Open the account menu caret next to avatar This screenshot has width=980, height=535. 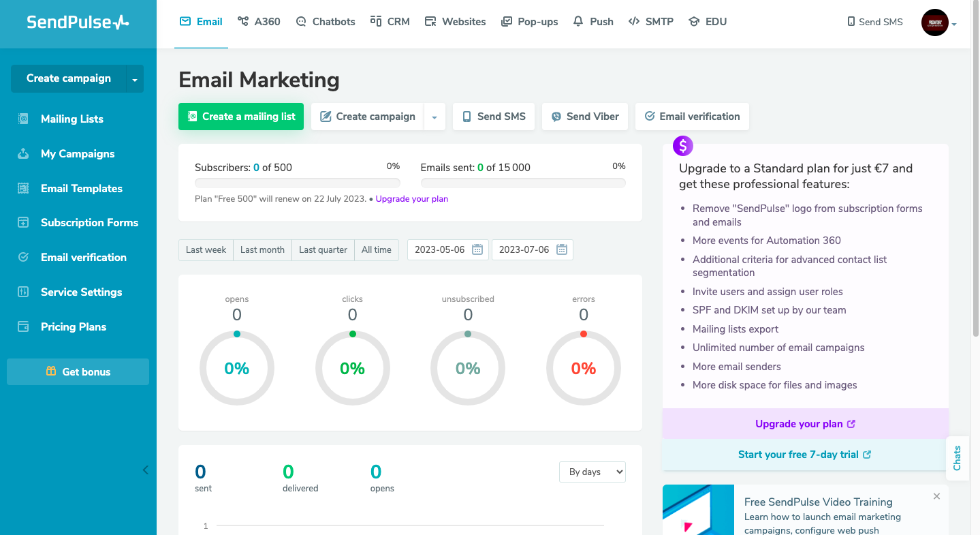pos(954,25)
